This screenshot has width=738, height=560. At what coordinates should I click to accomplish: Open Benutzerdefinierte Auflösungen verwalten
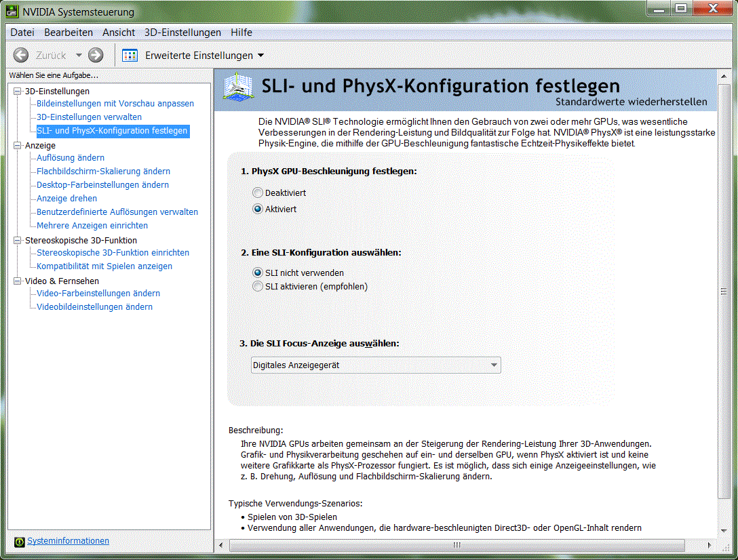[117, 212]
